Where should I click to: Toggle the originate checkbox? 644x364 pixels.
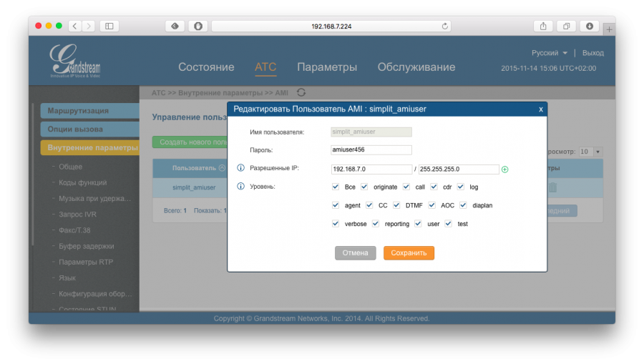tap(364, 187)
